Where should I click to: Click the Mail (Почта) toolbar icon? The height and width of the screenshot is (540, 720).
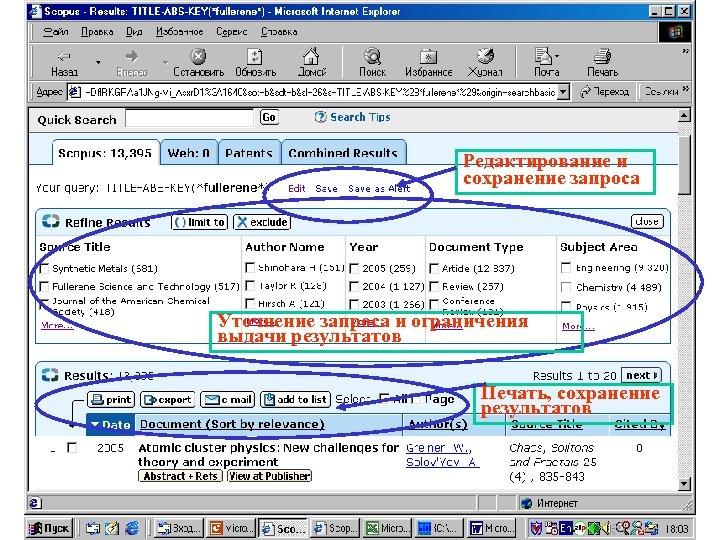(544, 56)
